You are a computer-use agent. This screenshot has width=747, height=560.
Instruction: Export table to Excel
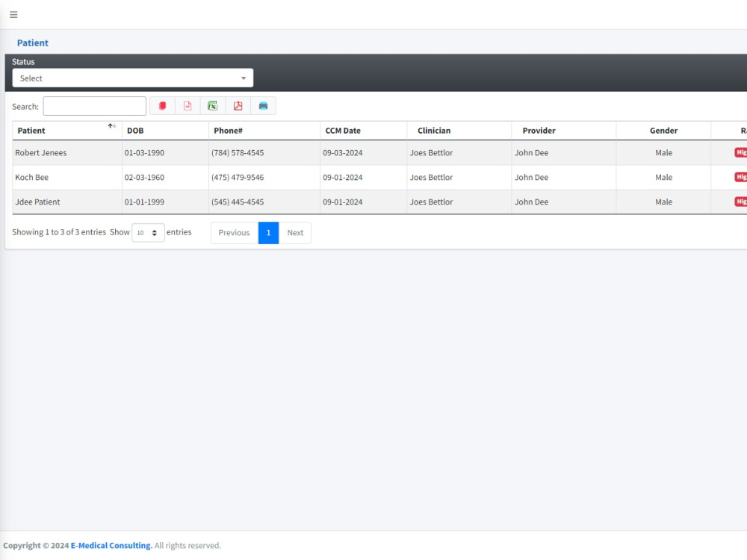pos(212,106)
